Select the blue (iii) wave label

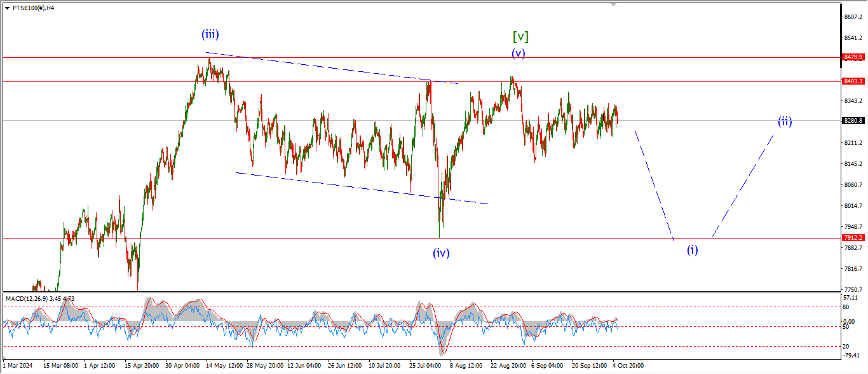[x=210, y=34]
